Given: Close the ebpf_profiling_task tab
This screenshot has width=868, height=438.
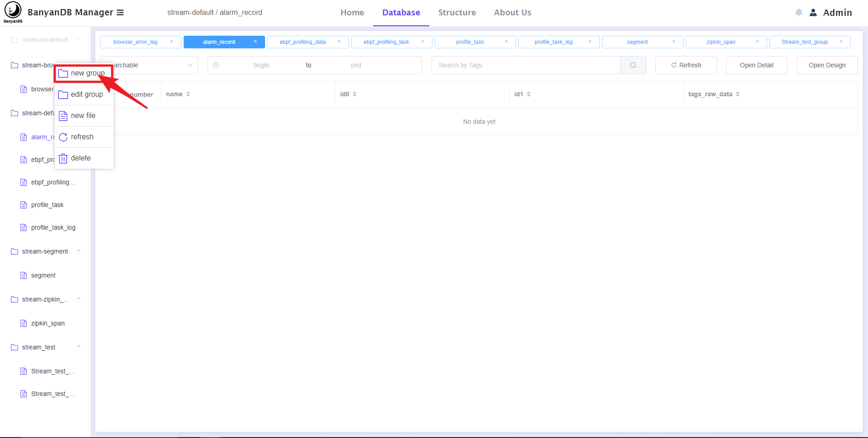Looking at the screenshot, I should tap(422, 42).
